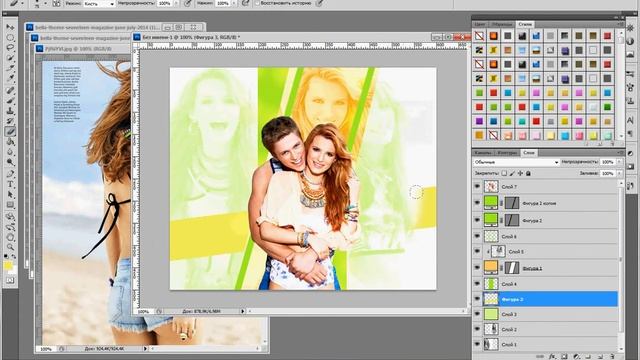640x360 pixels.
Task: Click vector mask thumbnail of Фигура 1
Action: (512, 268)
